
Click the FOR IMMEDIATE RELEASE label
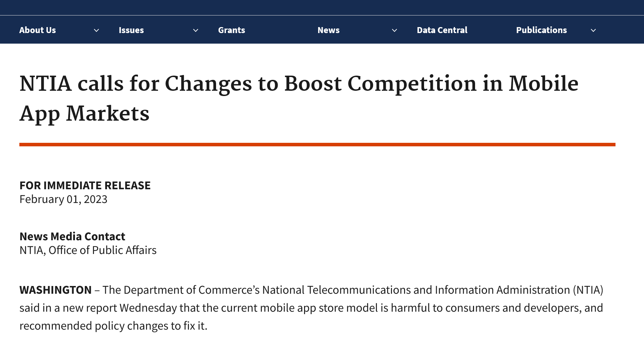click(85, 185)
